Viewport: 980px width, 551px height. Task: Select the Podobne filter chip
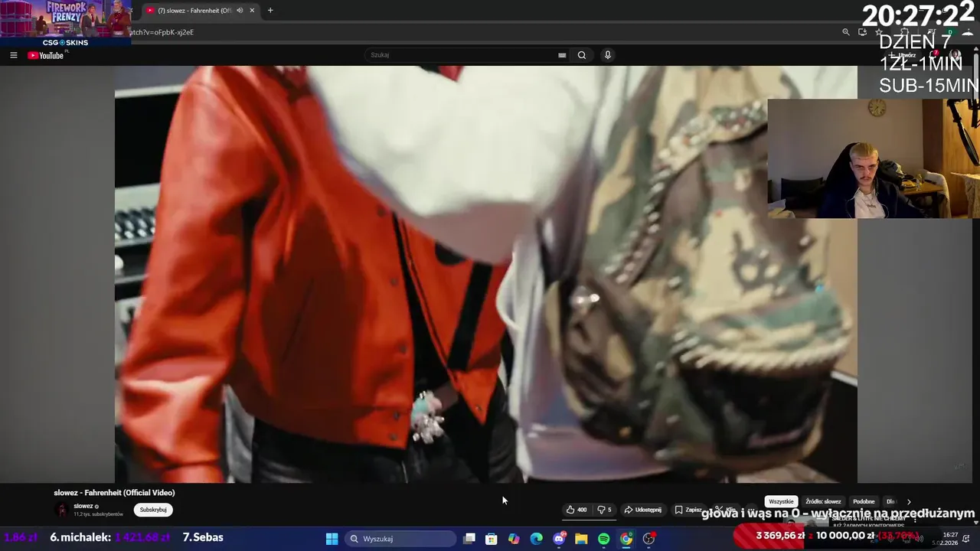click(864, 502)
